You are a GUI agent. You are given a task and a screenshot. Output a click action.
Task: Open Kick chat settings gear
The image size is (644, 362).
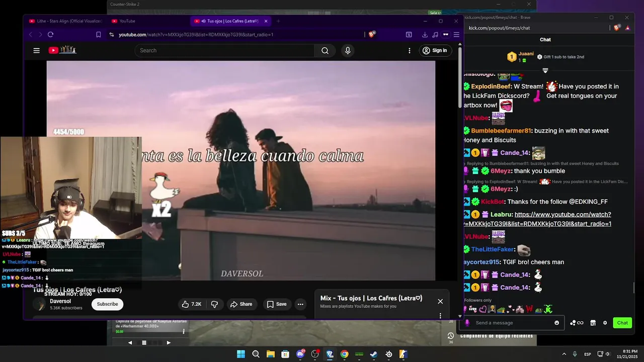click(x=605, y=323)
